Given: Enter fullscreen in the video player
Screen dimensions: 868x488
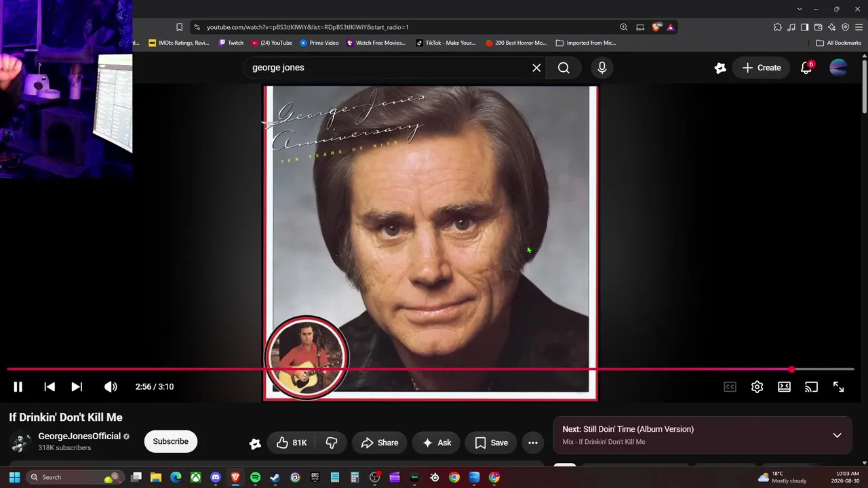Looking at the screenshot, I should click(x=838, y=387).
